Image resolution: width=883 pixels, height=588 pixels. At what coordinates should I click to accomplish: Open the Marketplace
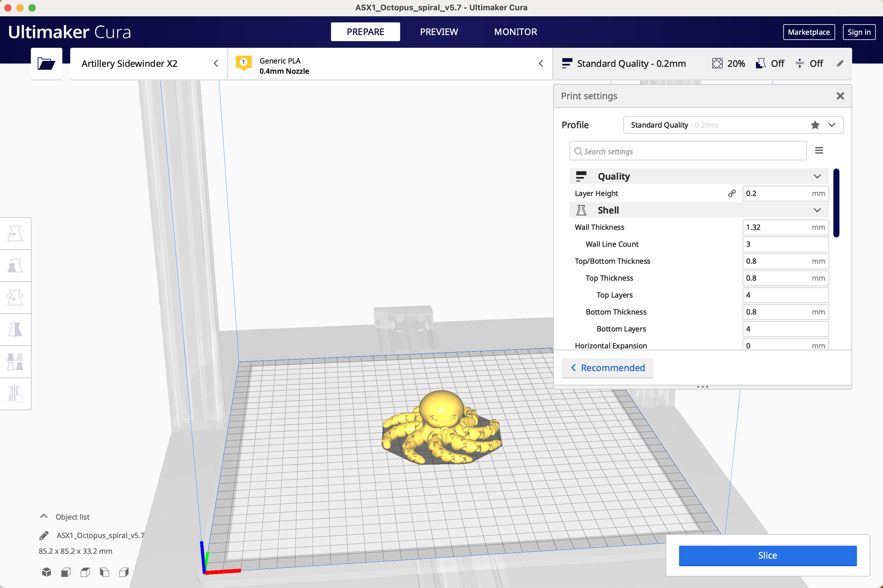pyautogui.click(x=809, y=32)
